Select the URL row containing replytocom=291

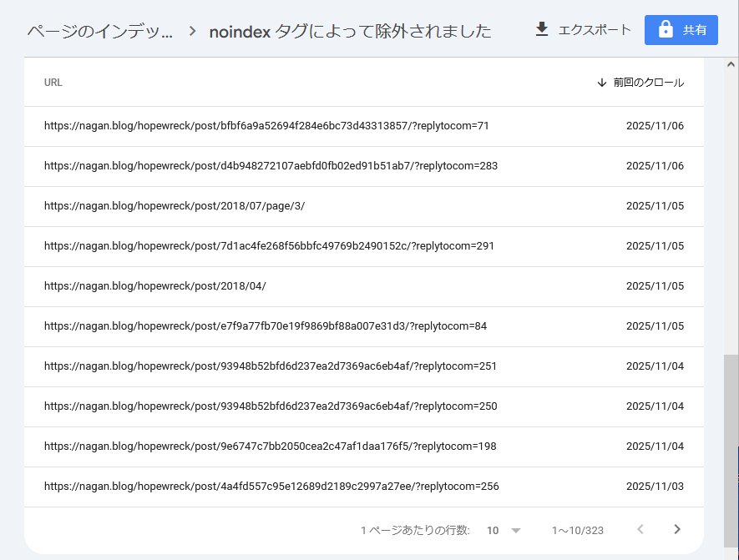point(271,246)
